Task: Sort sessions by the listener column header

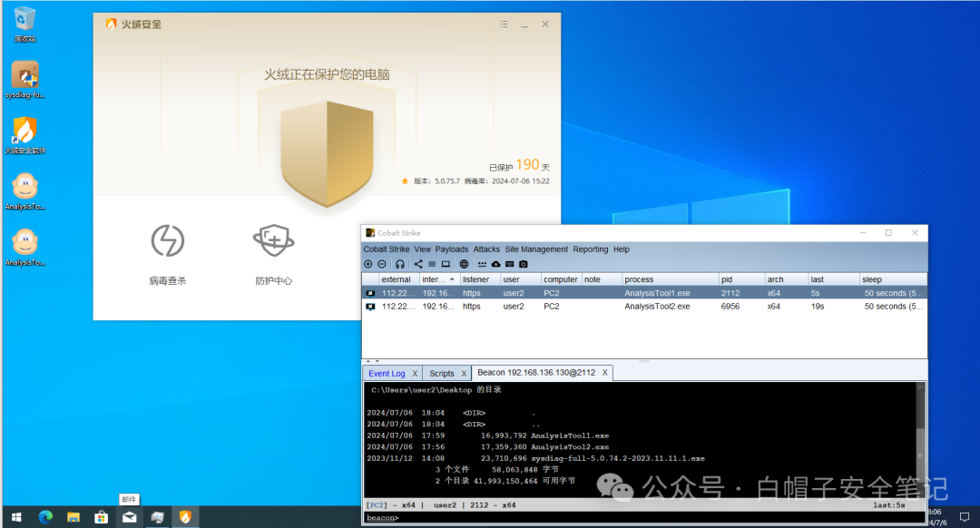Action: point(480,279)
